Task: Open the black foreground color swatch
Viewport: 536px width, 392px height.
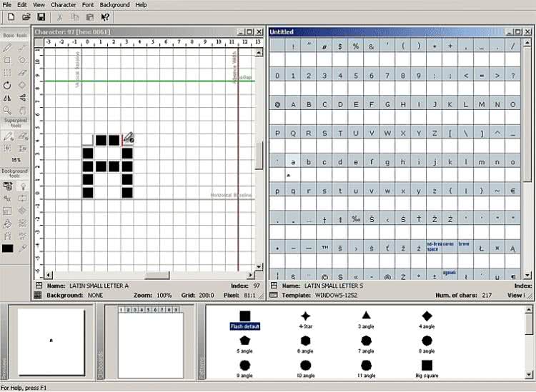Action: coord(8,248)
